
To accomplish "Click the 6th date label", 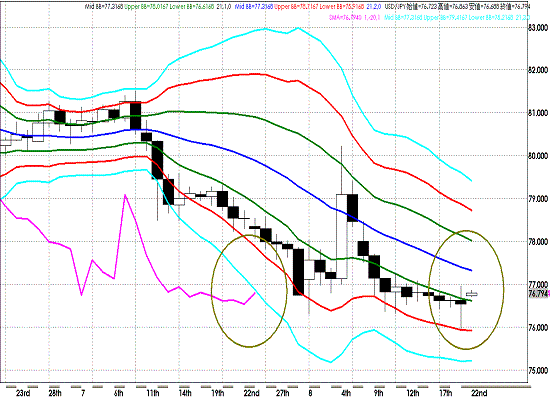I will [119, 393].
